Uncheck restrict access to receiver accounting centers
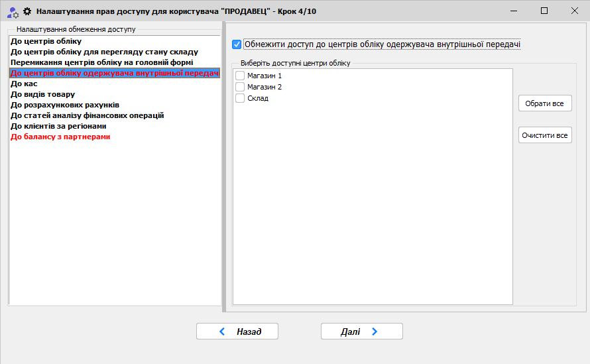The width and height of the screenshot is (590, 364). 237,45
